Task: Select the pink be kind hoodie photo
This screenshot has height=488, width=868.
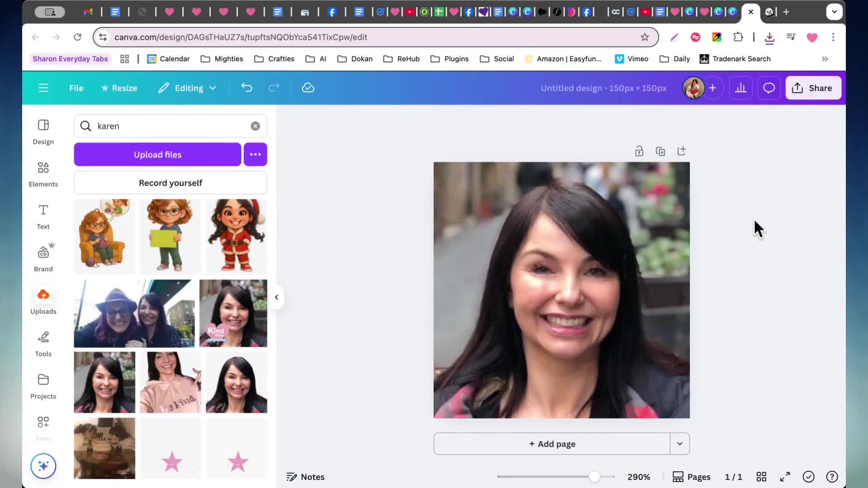Action: [x=170, y=382]
